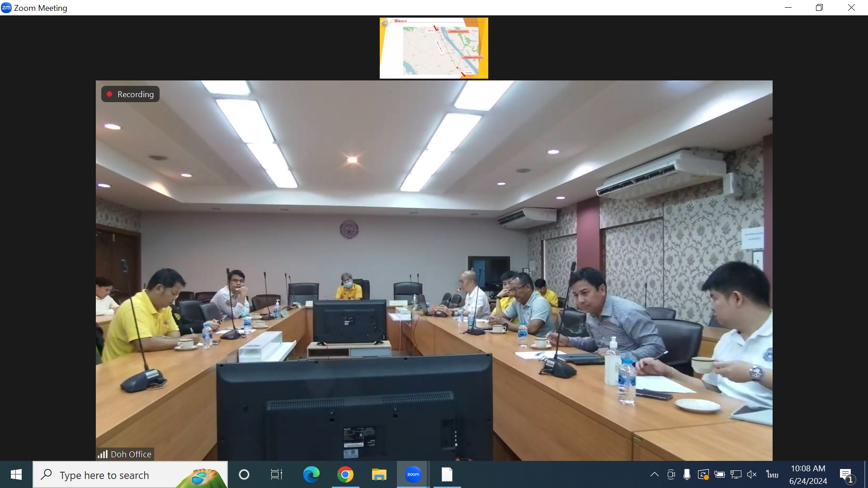The image size is (868, 488).
Task: Open File Explorer from the taskbar
Action: click(x=379, y=474)
